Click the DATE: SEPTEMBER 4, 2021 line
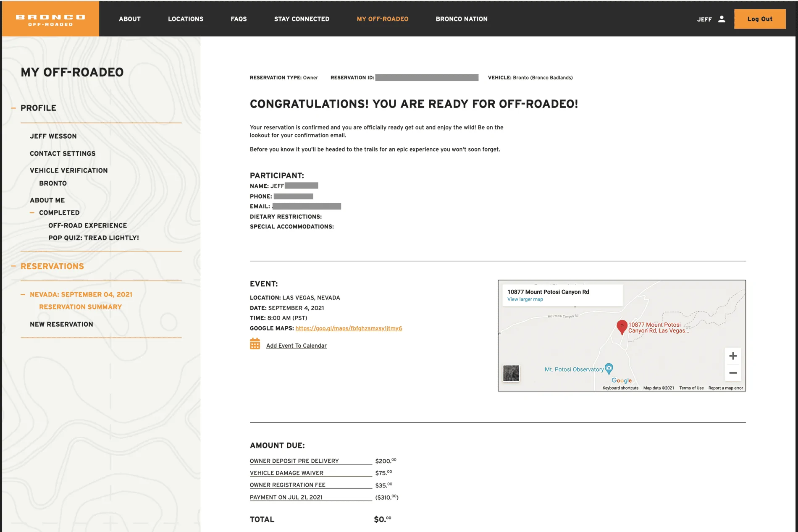The image size is (798, 532). [287, 308]
